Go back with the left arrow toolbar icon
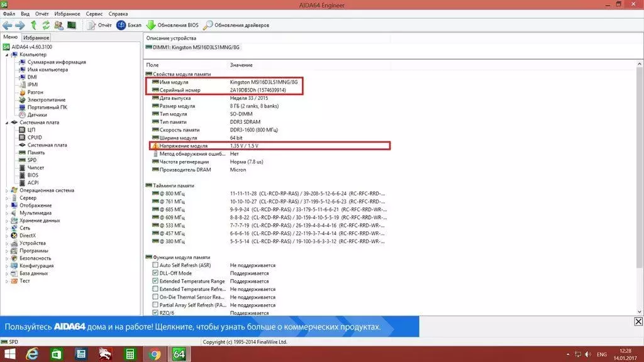Screen dimensions: 644x362 coord(8,25)
